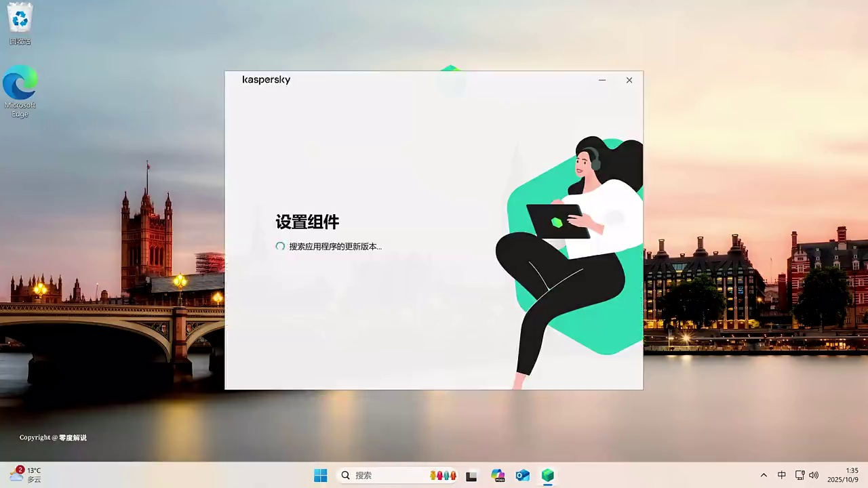
Task: Open Microsoft Edge desktop shortcut
Action: pyautogui.click(x=20, y=91)
